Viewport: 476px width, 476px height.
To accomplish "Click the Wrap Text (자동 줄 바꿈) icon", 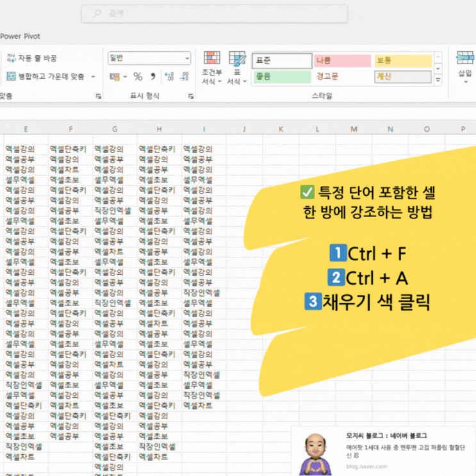I will coord(12,58).
